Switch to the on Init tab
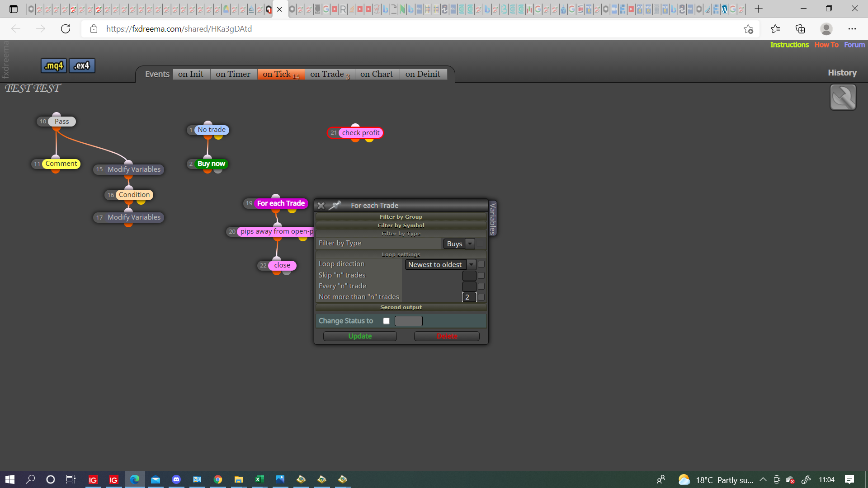Viewport: 868px width, 488px height. [191, 74]
